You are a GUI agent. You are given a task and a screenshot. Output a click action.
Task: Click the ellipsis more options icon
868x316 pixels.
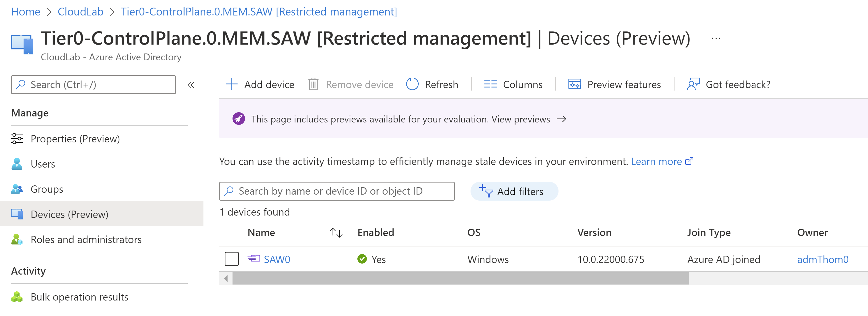pos(716,38)
